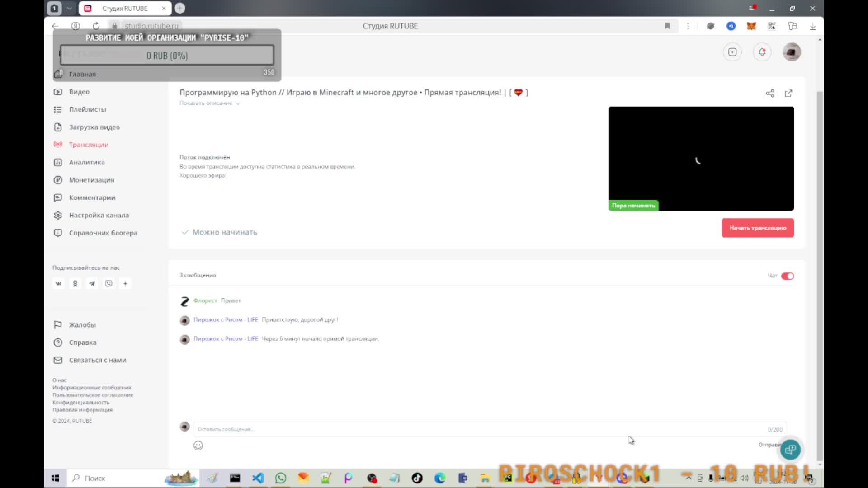Open stream in new window icon
This screenshot has width=868, height=488.
tap(788, 93)
